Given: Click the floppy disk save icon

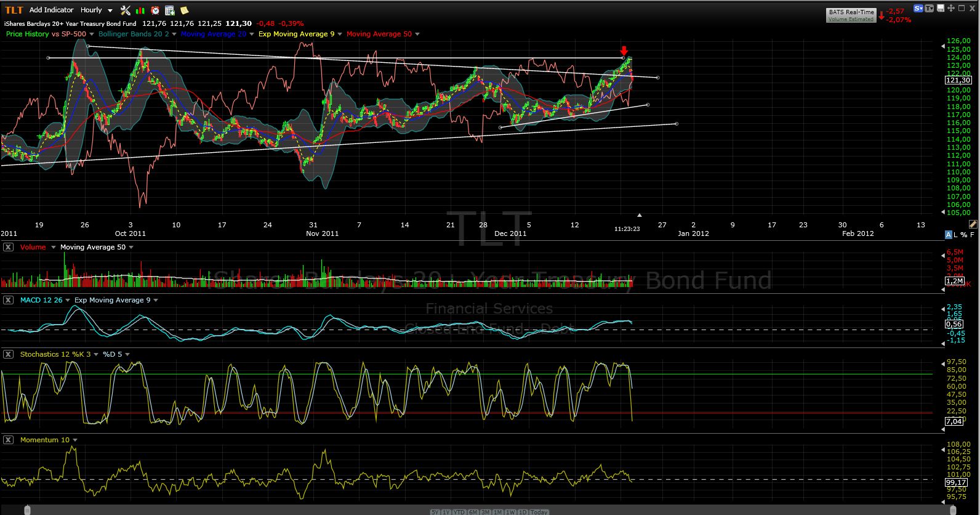Looking at the screenshot, I should 940,9.
